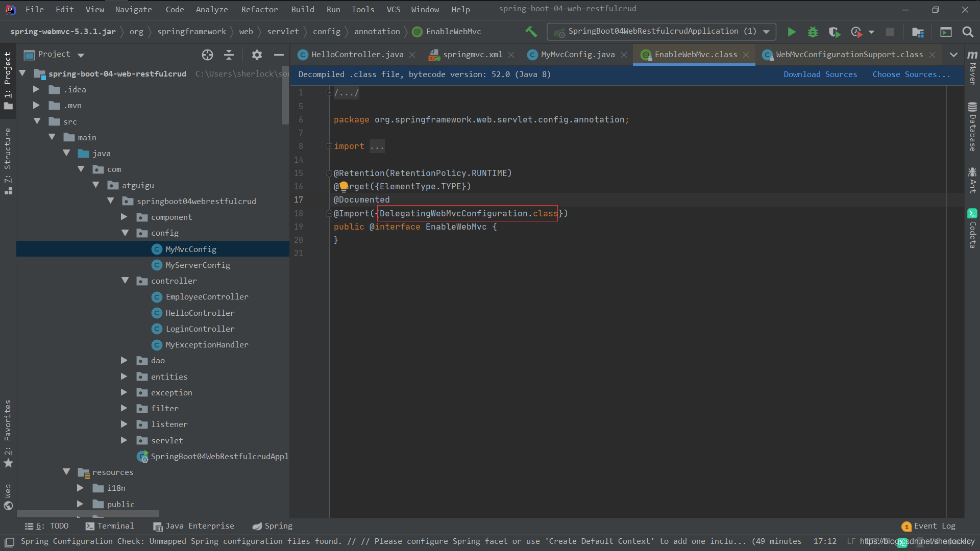Screen dimensions: 980x551
Task: Run the application with green play icon
Action: coord(791,32)
